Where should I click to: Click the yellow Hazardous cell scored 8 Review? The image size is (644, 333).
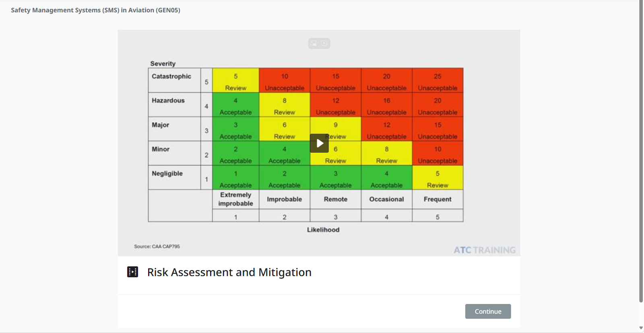pos(284,105)
